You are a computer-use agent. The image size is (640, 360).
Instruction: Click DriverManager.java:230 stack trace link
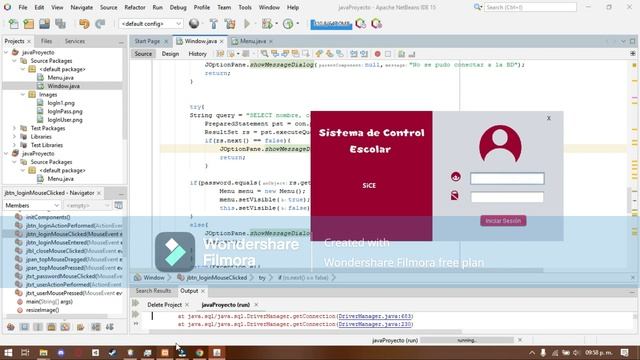point(375,324)
